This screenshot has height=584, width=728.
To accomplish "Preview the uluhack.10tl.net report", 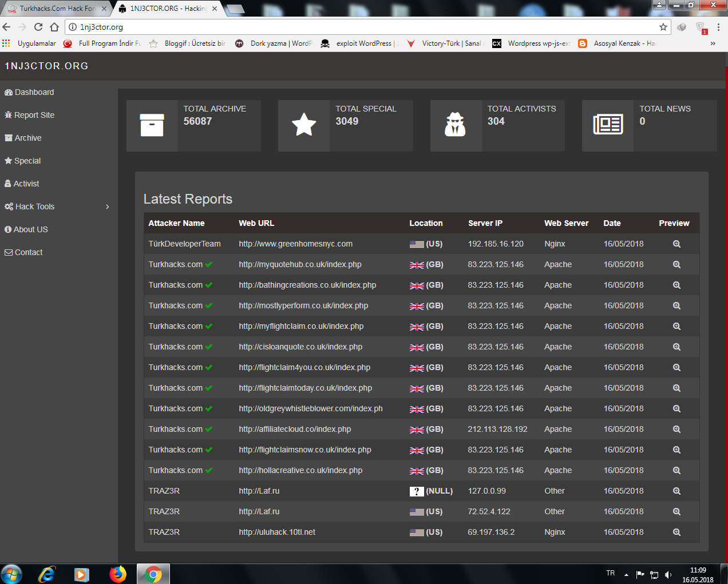I will [x=676, y=532].
